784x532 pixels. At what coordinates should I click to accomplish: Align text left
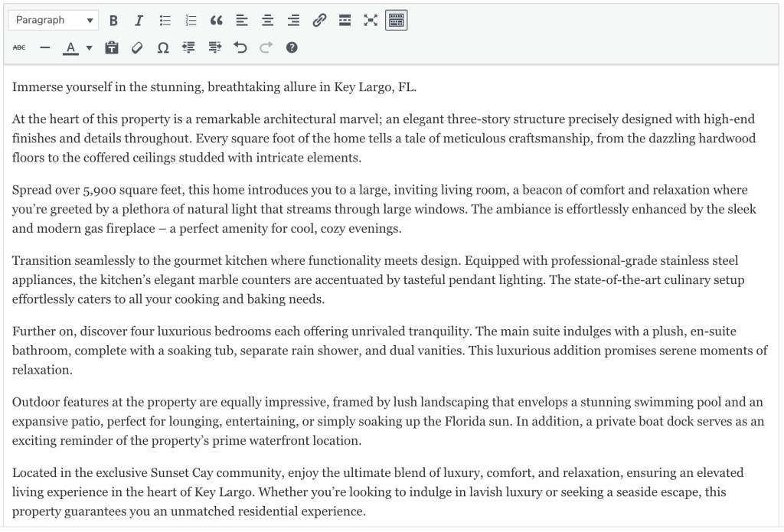(x=242, y=21)
